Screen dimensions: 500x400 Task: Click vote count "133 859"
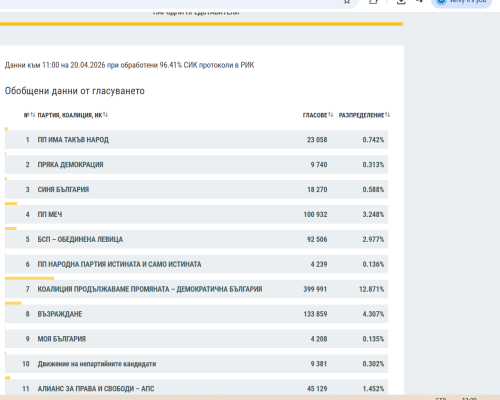[x=315, y=314]
